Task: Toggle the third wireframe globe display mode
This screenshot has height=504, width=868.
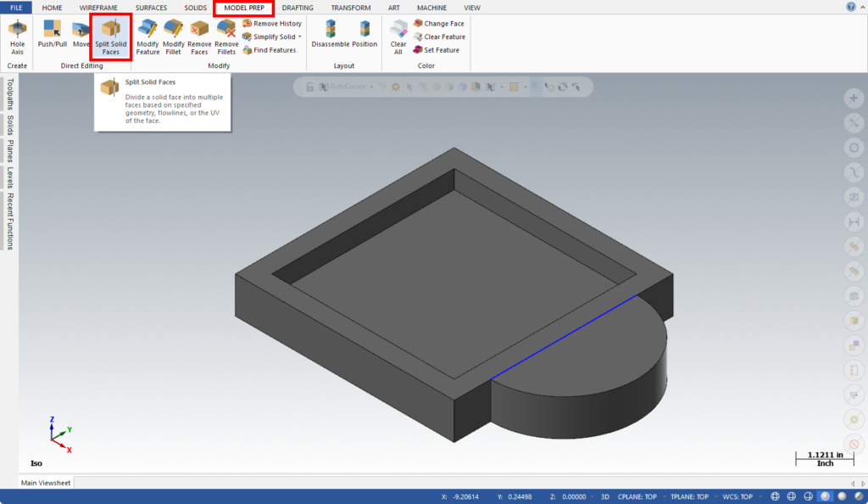Action: coord(808,497)
